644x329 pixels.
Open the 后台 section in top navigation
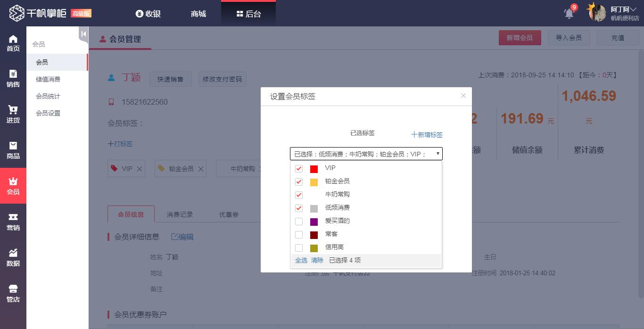pos(248,13)
